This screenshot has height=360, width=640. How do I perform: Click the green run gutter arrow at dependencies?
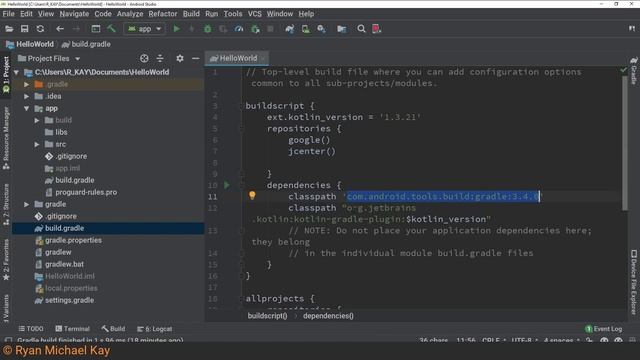click(x=227, y=185)
